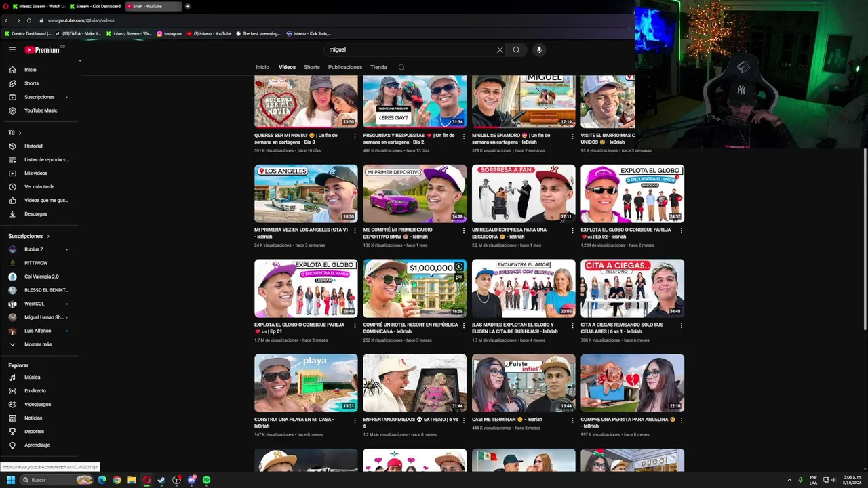Go back with the browser back arrow
Screen dimensions: 868x488
click(x=6, y=20)
